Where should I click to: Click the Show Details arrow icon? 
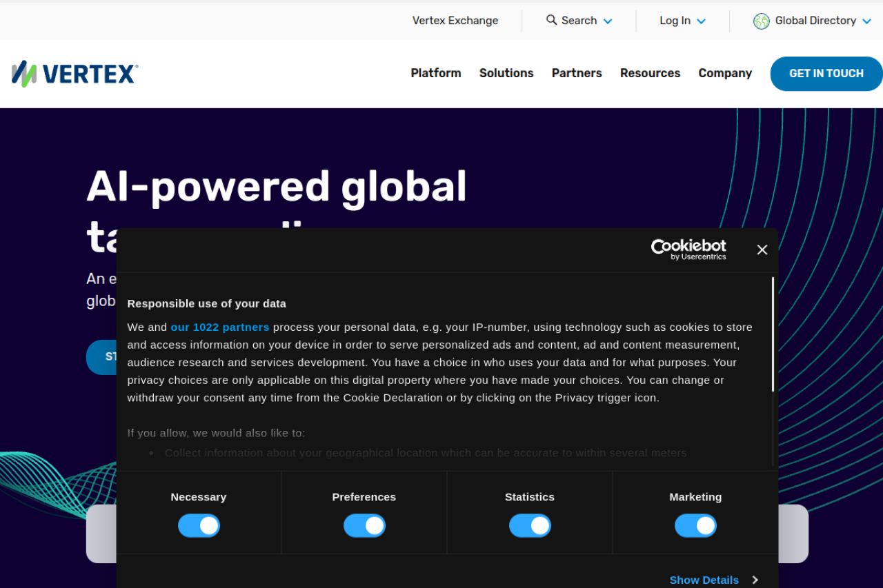(x=755, y=580)
